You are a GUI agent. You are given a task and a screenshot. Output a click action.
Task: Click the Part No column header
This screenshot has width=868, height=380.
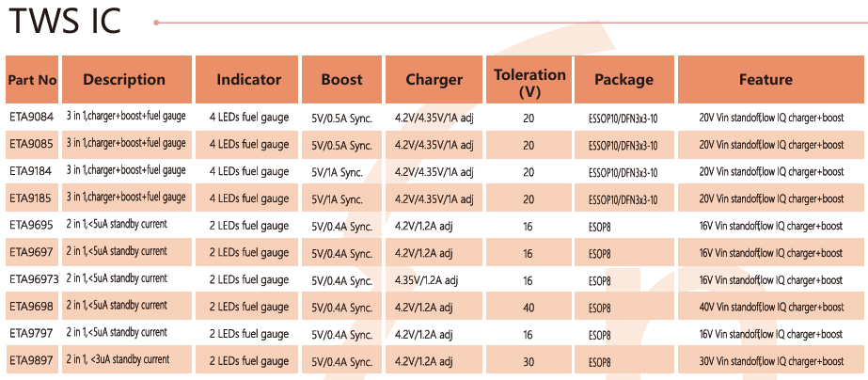[x=32, y=80]
